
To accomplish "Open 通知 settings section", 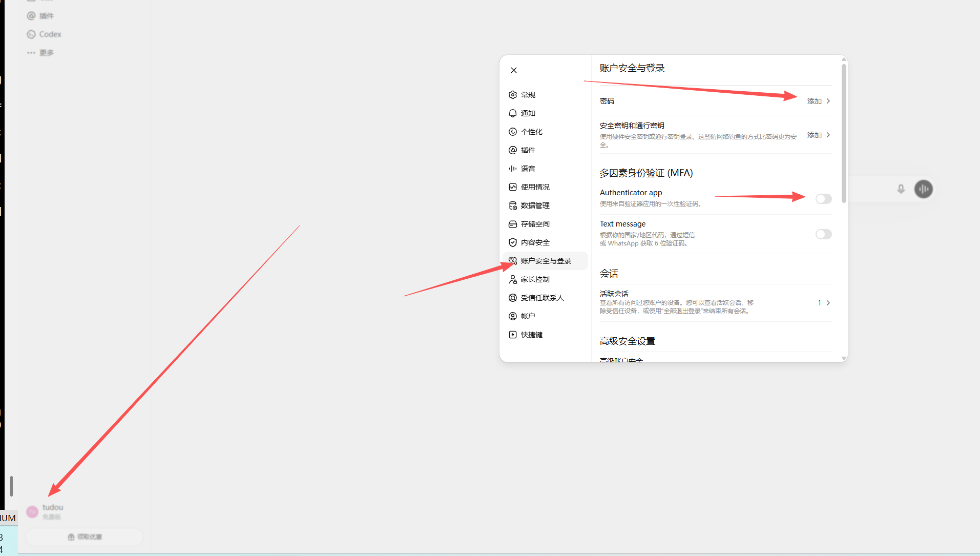I will point(545,113).
